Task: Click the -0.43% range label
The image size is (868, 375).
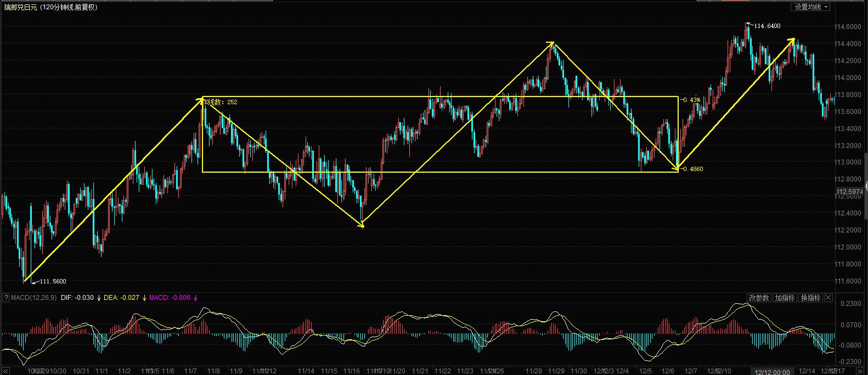Action: (691, 100)
